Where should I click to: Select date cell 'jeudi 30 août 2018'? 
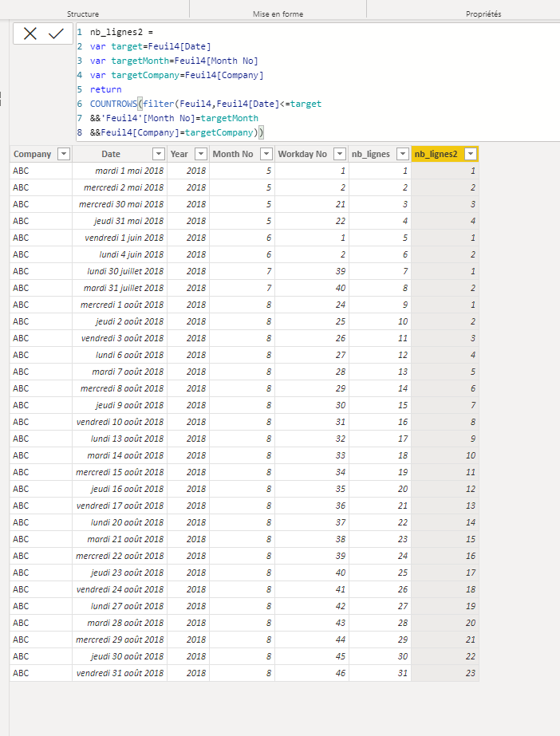pyautogui.click(x=120, y=656)
